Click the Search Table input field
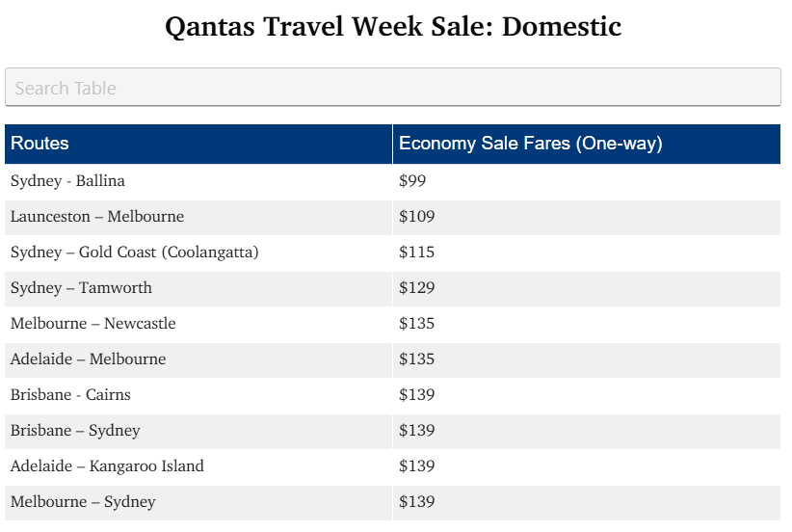The height and width of the screenshot is (532, 792). pyautogui.click(x=392, y=88)
